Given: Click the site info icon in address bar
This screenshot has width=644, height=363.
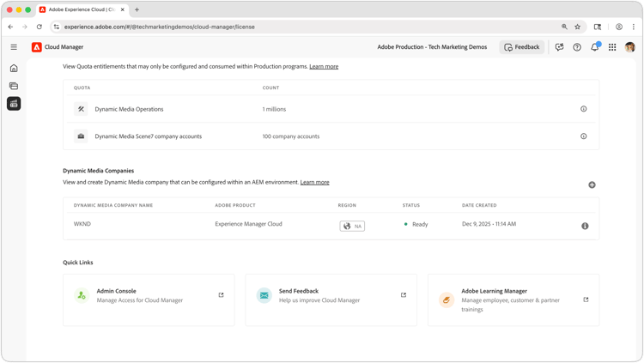Looking at the screenshot, I should coord(57,27).
